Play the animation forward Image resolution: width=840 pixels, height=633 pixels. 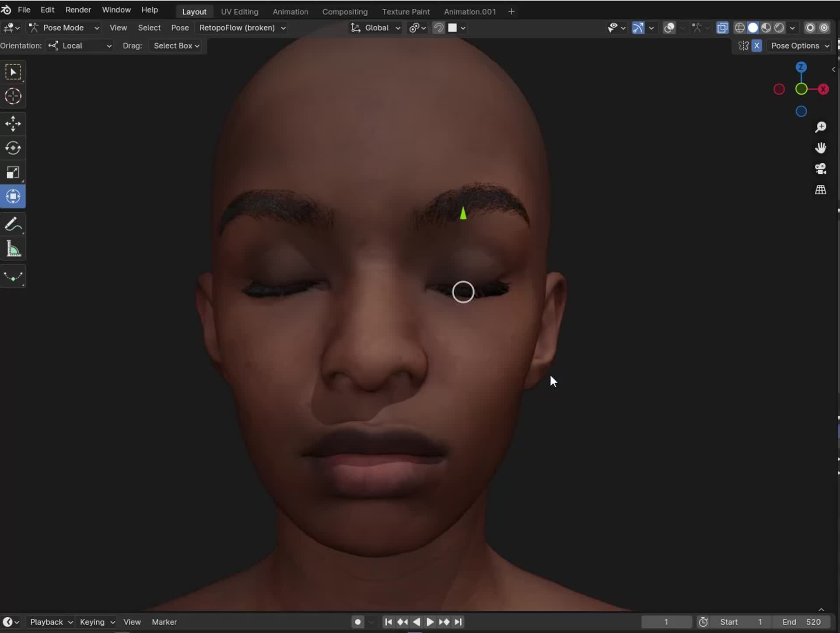pos(431,622)
